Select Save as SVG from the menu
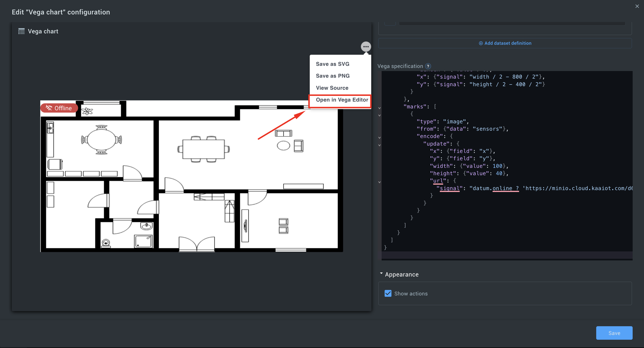Image resolution: width=644 pixels, height=348 pixels. pos(332,64)
